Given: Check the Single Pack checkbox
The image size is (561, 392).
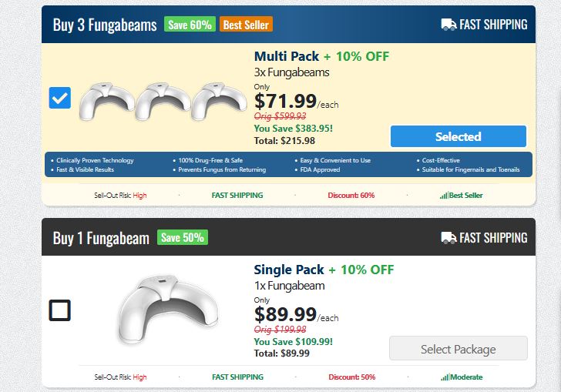Looking at the screenshot, I should (60, 310).
